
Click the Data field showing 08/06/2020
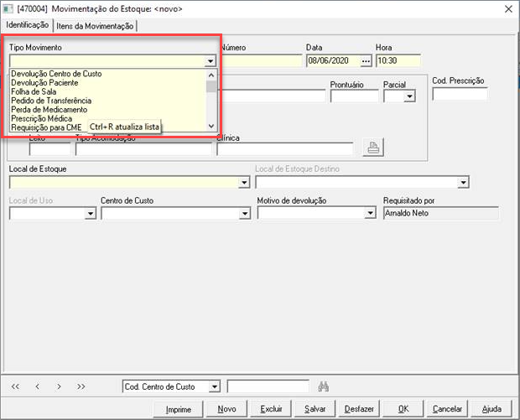pos(333,61)
